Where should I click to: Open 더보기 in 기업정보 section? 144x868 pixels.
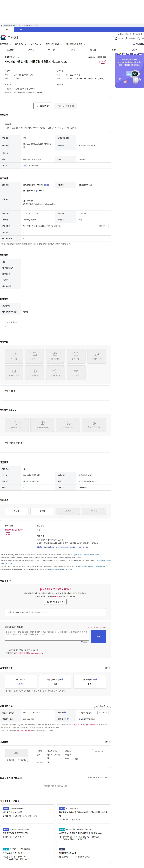[x=107, y=742]
